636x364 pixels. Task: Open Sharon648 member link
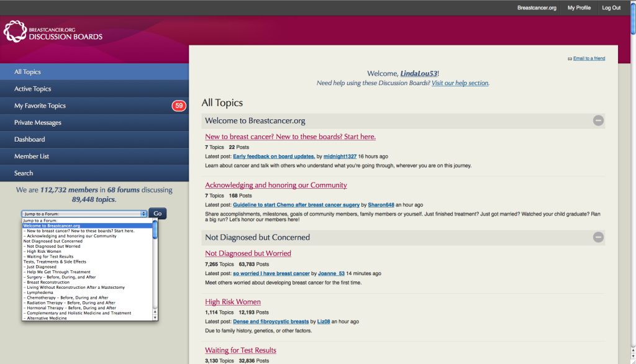[x=381, y=205]
